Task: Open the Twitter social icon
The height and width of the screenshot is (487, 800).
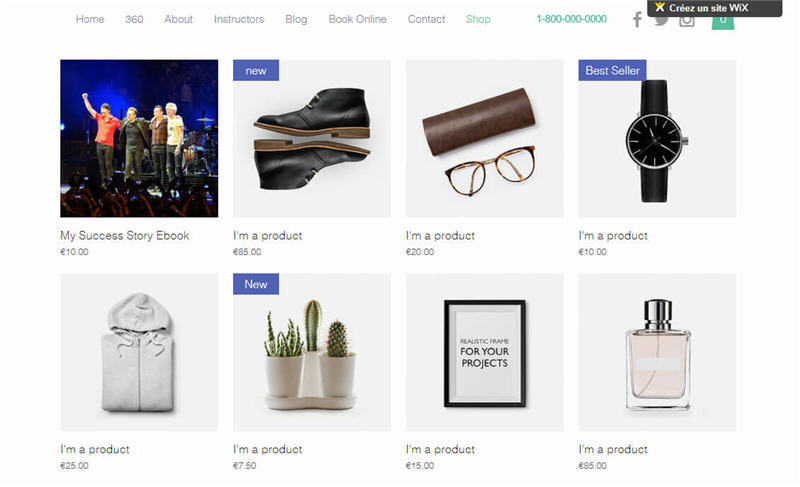Action: [x=661, y=21]
